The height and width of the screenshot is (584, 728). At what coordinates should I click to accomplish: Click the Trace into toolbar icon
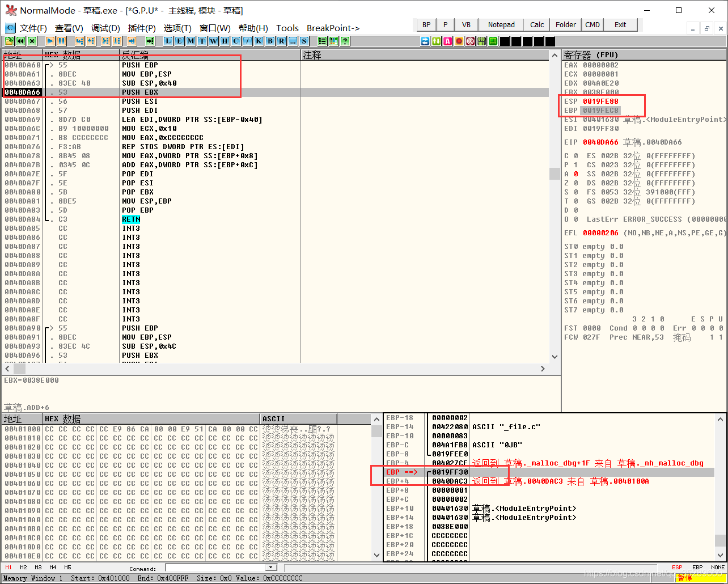pyautogui.click(x=105, y=41)
